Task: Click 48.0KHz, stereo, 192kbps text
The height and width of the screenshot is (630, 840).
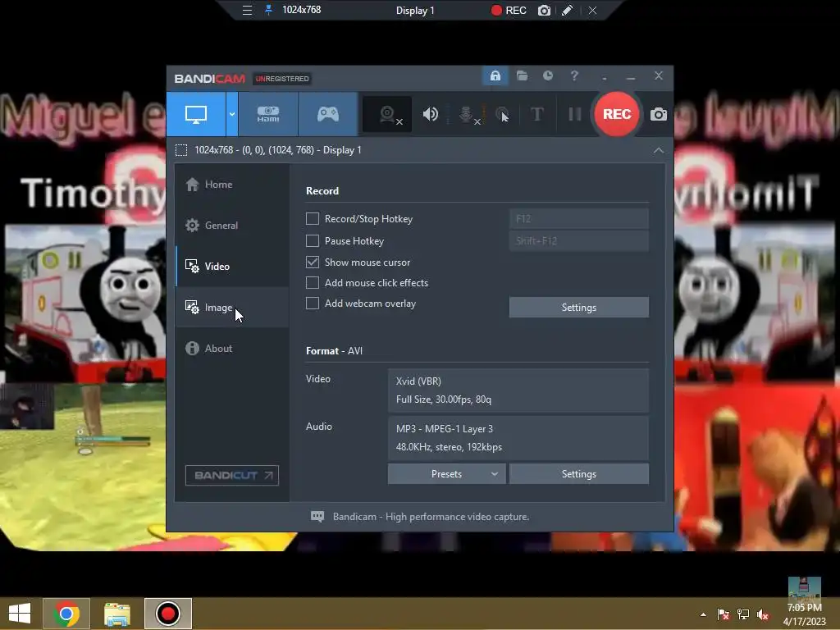Action: [449, 447]
